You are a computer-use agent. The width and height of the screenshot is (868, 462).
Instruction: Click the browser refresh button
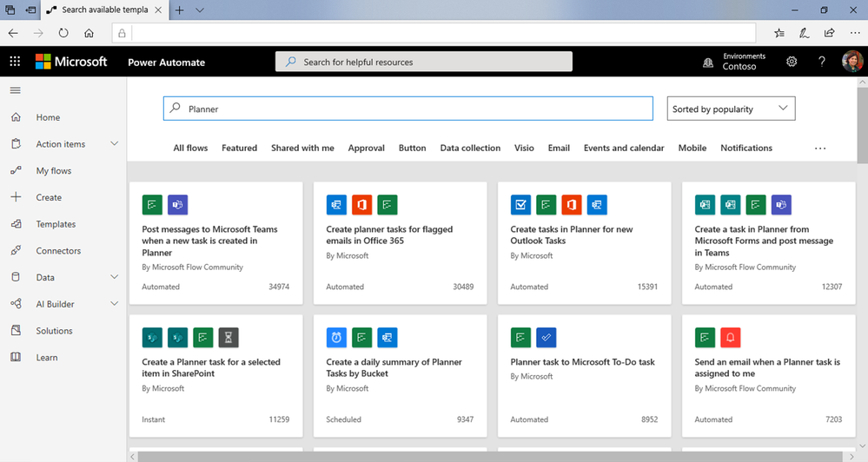pos(63,33)
